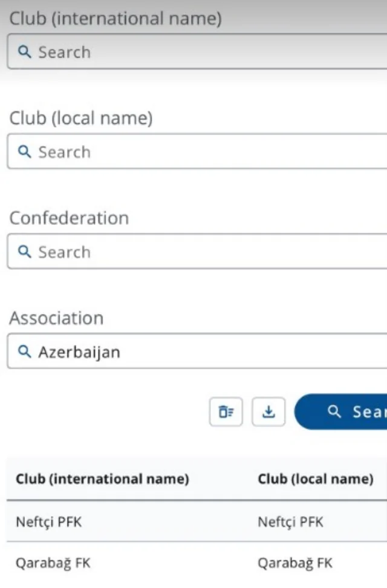The width and height of the screenshot is (387, 588).
Task: Open the Confederation search dropdown
Action: [197, 251]
